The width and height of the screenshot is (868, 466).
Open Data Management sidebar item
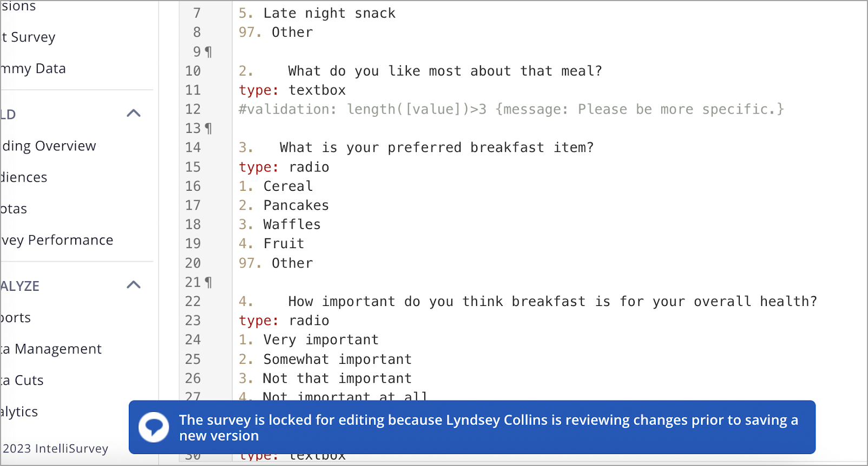[x=51, y=349]
